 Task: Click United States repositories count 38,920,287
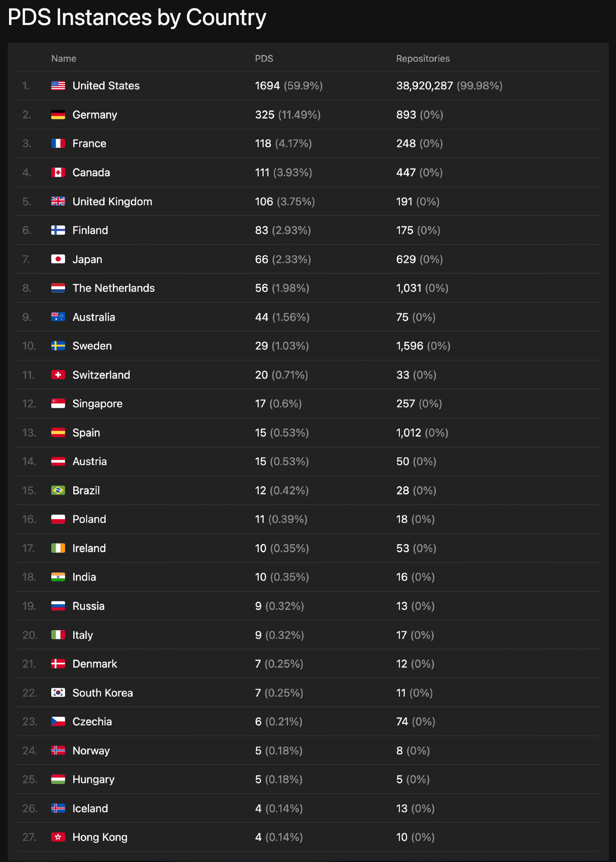coord(424,86)
